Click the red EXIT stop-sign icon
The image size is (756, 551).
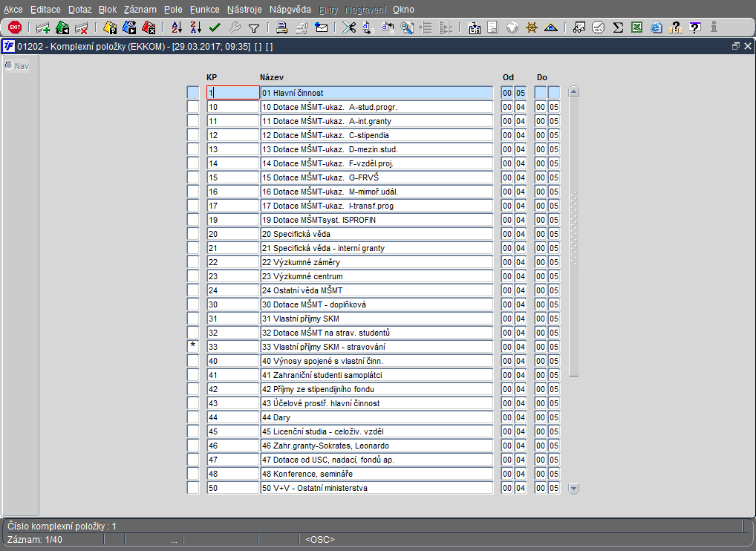(15, 27)
